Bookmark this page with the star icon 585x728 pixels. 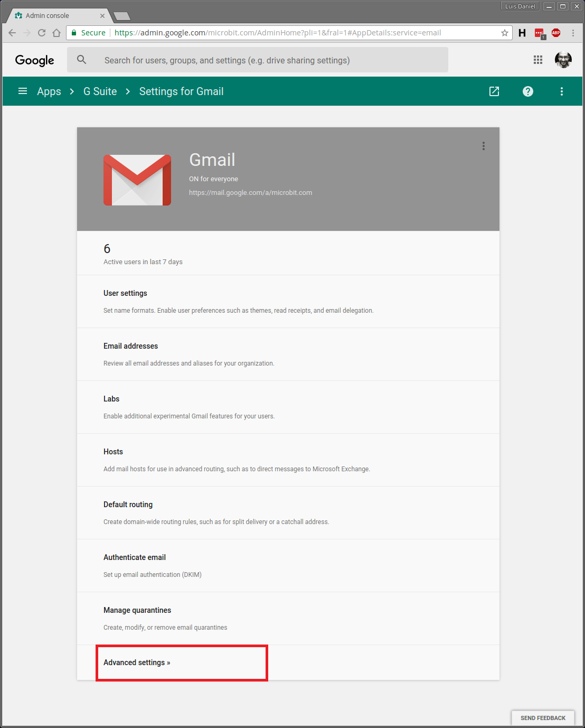pyautogui.click(x=505, y=33)
